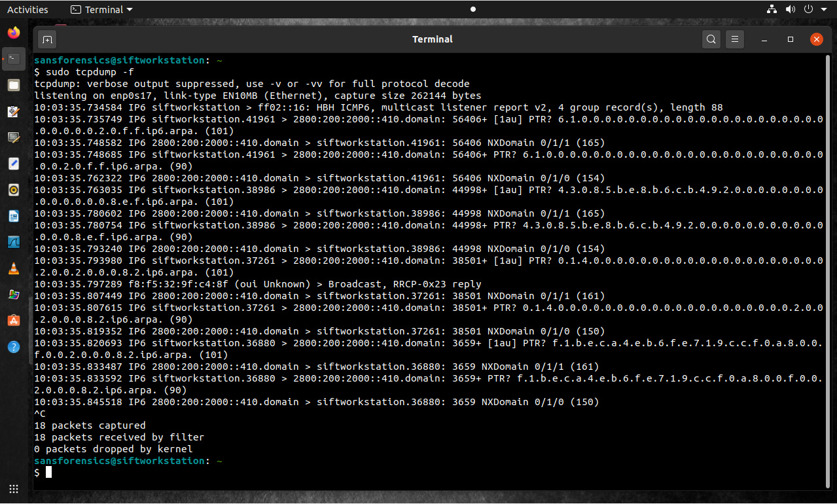Click the terminal search magnifier icon
The height and width of the screenshot is (504, 837).
(x=711, y=39)
